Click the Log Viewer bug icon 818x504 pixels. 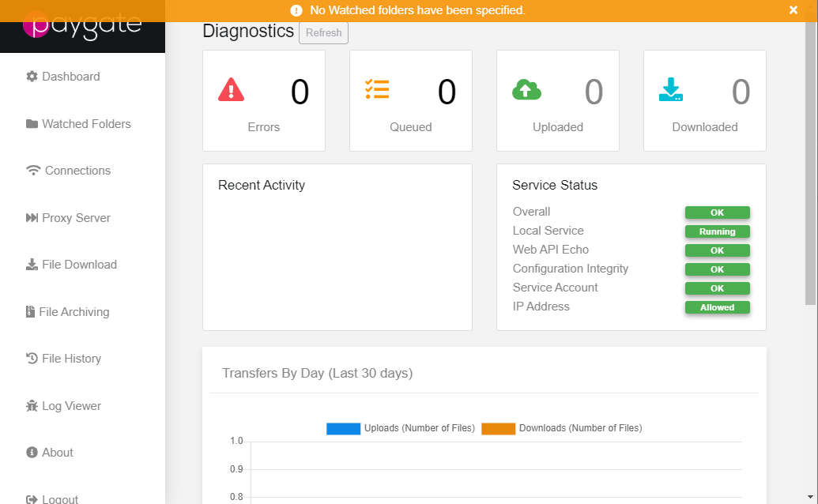tap(32, 406)
